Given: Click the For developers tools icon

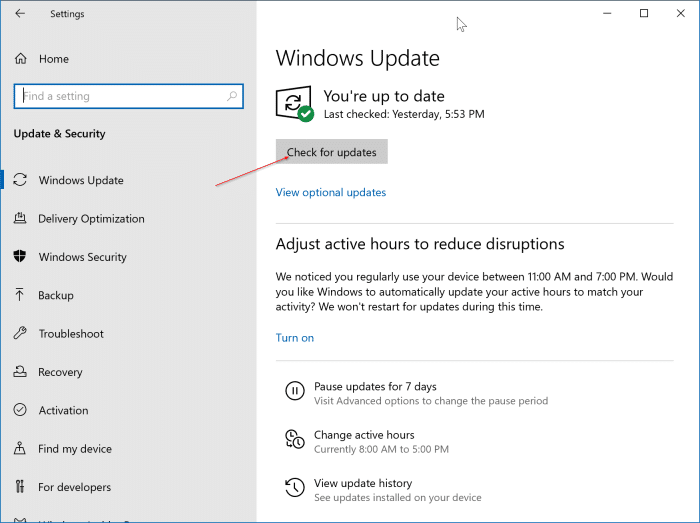Looking at the screenshot, I should pyautogui.click(x=20, y=486).
